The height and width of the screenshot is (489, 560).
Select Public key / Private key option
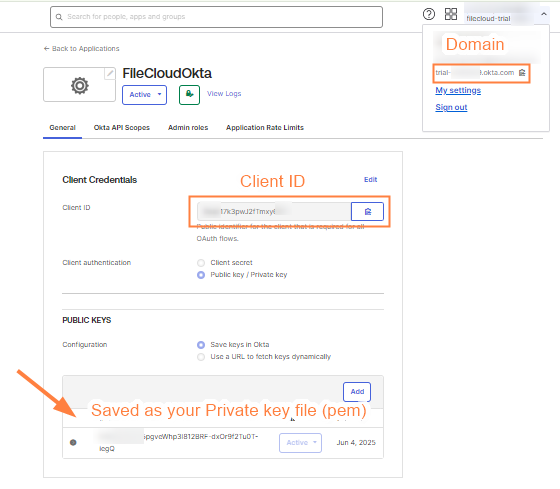tap(201, 275)
